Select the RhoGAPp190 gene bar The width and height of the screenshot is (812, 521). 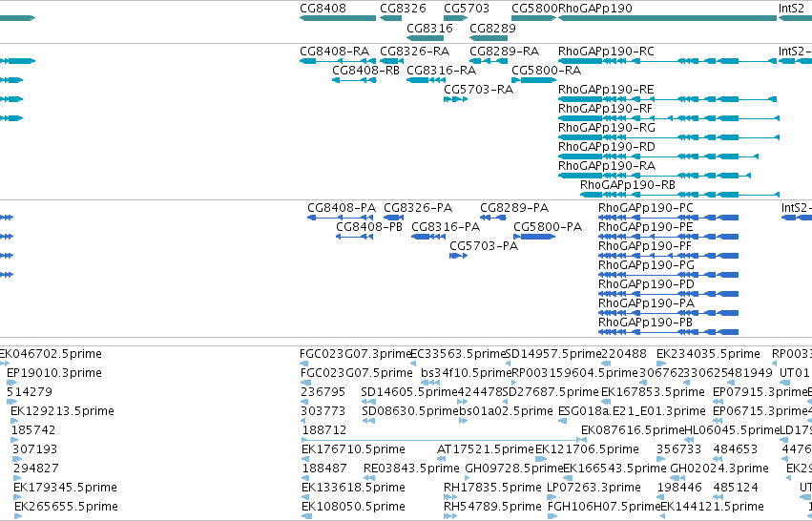(668, 18)
